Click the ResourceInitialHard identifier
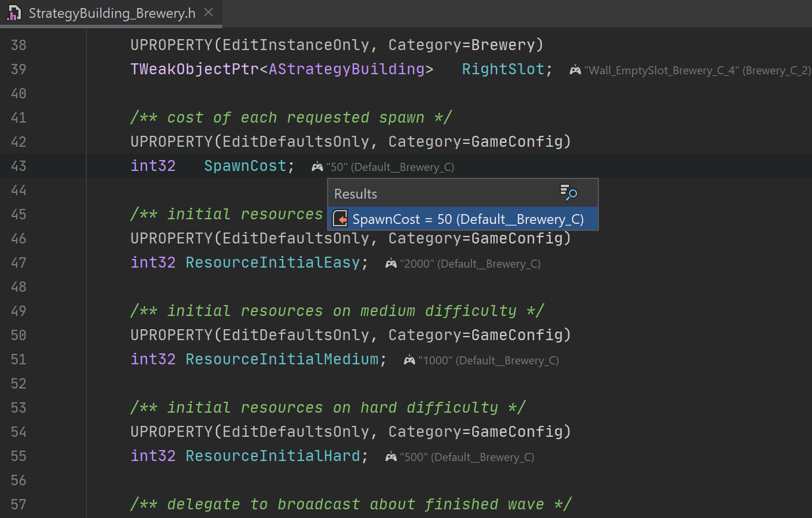Screen dimensions: 812x518 [273, 456]
